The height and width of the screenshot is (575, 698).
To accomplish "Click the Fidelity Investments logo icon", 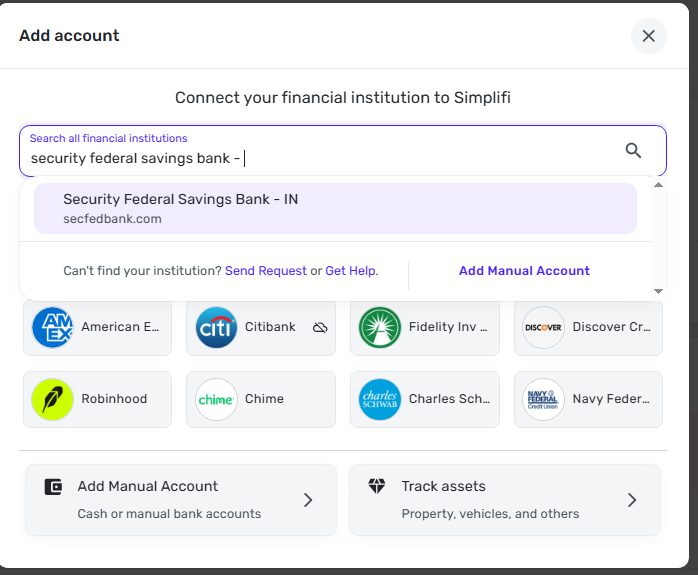I will [380, 327].
